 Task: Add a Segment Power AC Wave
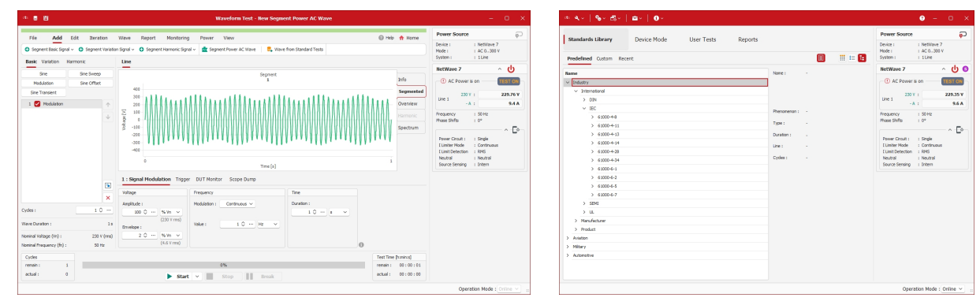pos(229,49)
